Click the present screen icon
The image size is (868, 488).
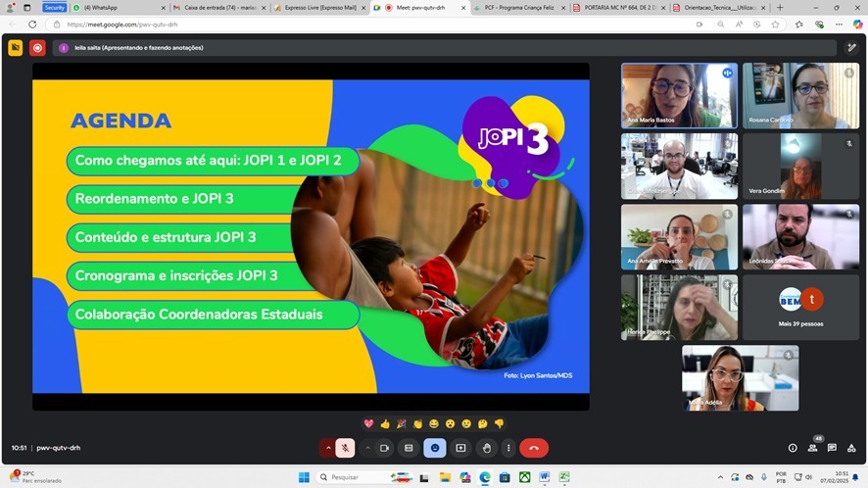(460, 448)
